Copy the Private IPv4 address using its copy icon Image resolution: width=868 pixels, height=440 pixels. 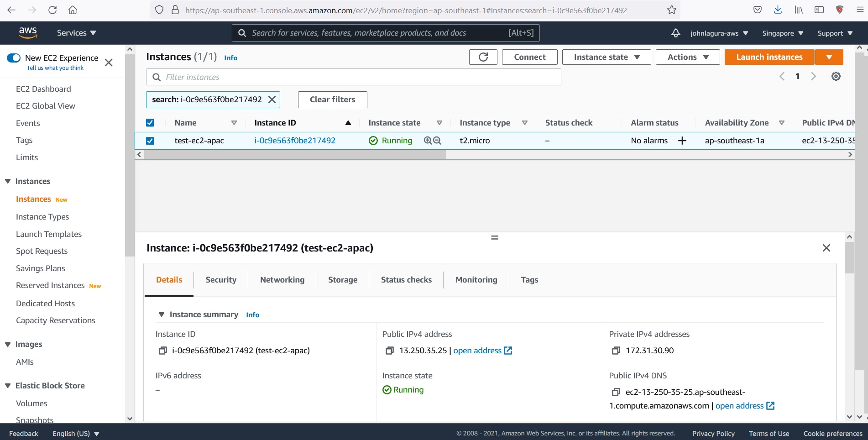click(617, 351)
